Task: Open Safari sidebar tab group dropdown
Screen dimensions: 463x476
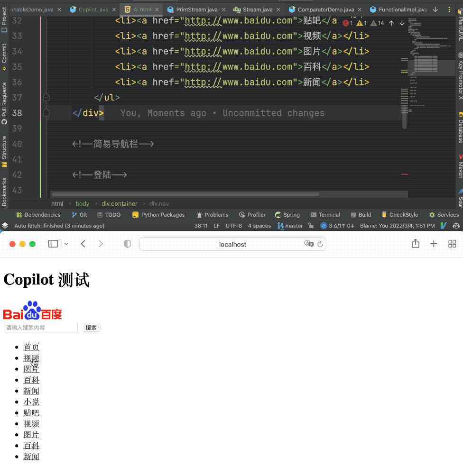Action: (x=66, y=244)
